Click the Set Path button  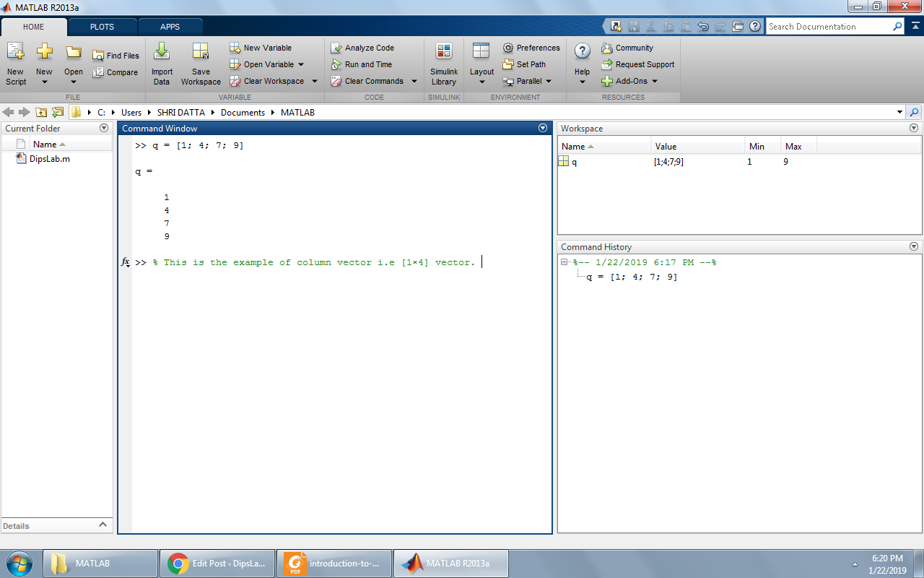524,64
